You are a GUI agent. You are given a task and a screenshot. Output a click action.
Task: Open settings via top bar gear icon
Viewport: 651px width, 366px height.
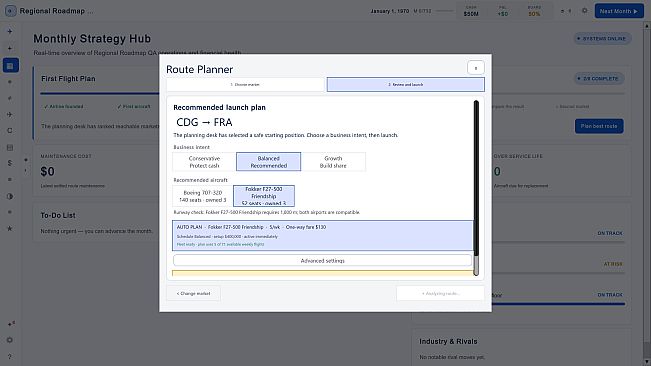pyautogui.click(x=585, y=11)
